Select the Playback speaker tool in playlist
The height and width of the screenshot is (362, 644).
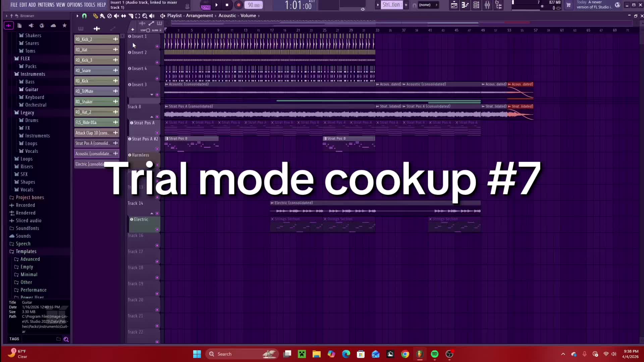tap(152, 16)
